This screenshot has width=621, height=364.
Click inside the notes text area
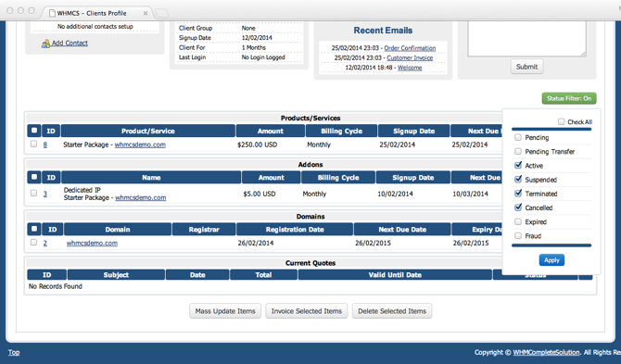526,38
